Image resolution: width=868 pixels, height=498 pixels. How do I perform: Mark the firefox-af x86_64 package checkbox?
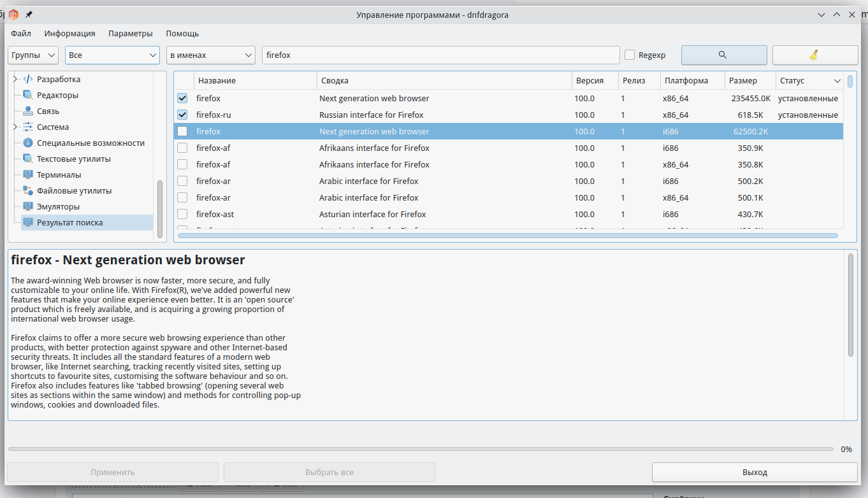(182, 165)
